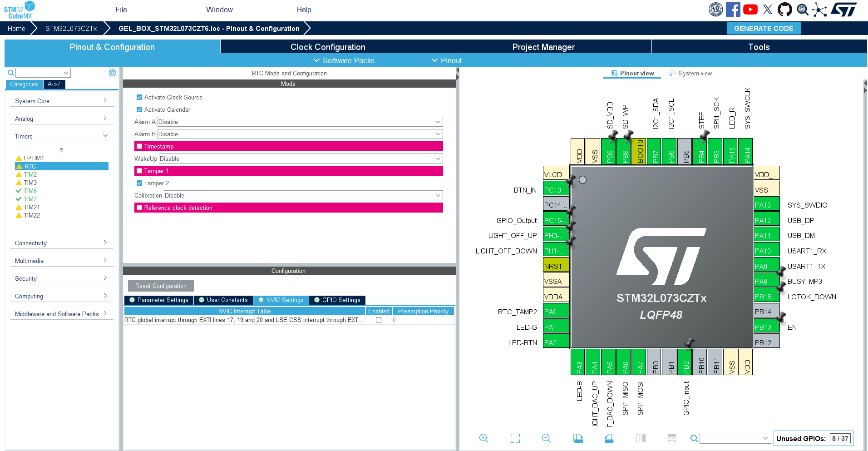Image resolution: width=868 pixels, height=451 pixels.
Task: Rotate the chip clockwise
Action: pos(578,438)
